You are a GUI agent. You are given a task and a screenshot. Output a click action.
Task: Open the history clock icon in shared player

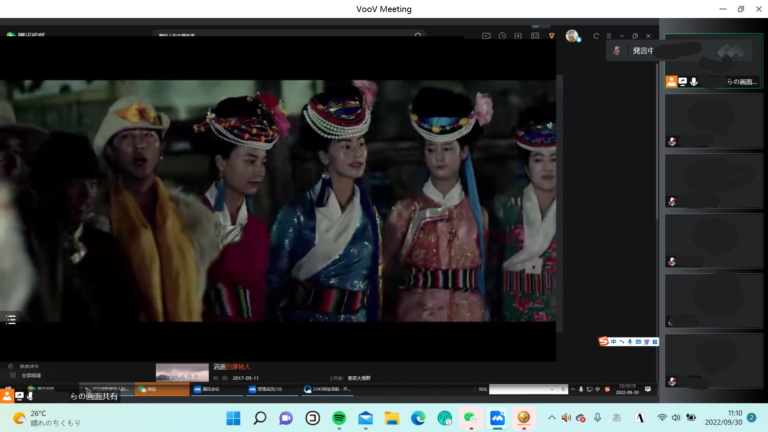tap(502, 36)
